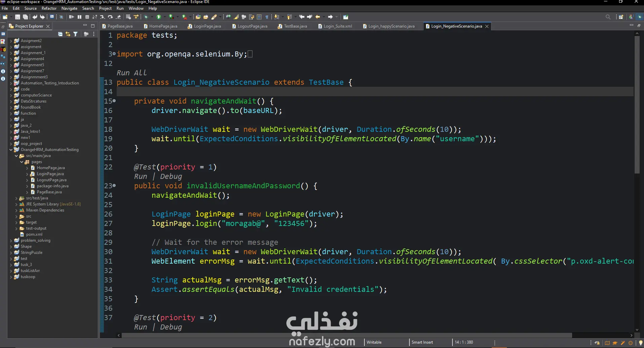Open the File menu
The image size is (644, 348).
click(x=5, y=8)
